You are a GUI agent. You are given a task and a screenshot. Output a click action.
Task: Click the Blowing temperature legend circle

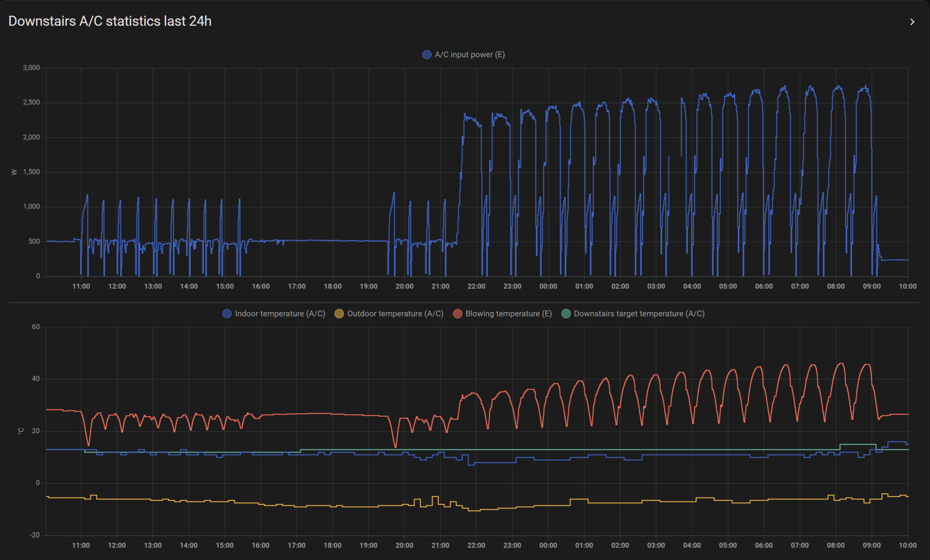point(457,314)
